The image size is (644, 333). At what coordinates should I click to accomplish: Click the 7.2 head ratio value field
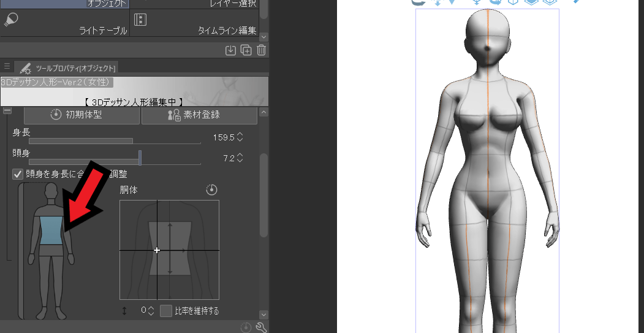[229, 158]
